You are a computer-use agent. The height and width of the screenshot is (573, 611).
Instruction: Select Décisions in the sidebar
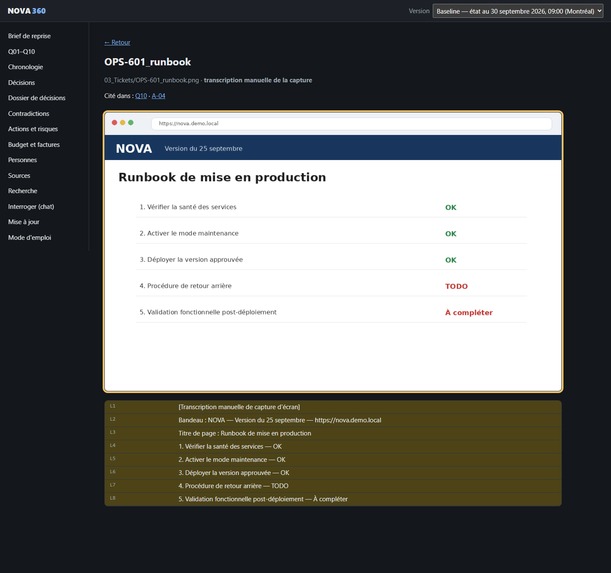(x=21, y=83)
